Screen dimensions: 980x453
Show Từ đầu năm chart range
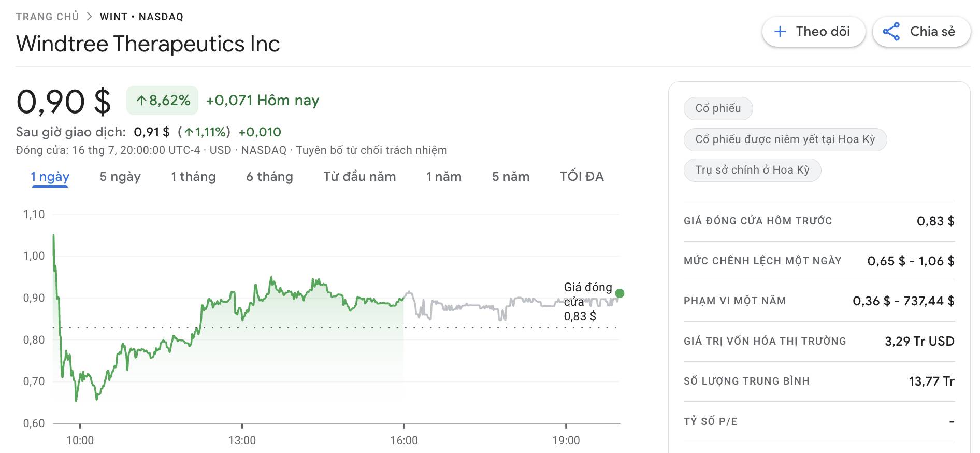point(359,177)
